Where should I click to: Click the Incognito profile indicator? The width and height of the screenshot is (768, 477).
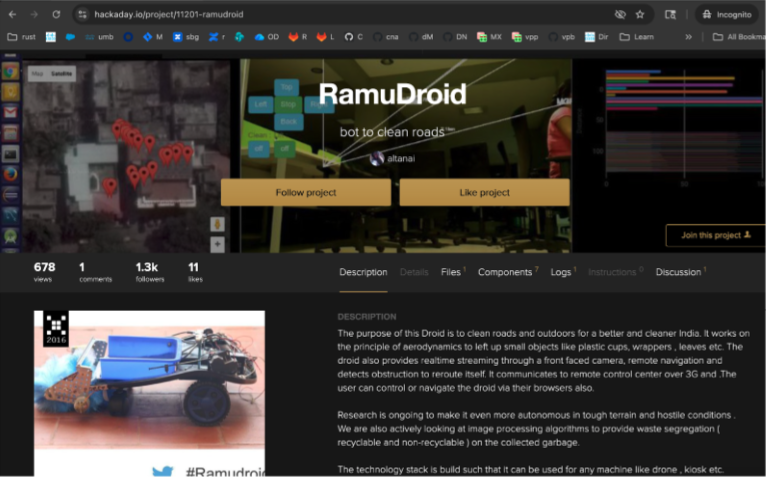tap(727, 14)
